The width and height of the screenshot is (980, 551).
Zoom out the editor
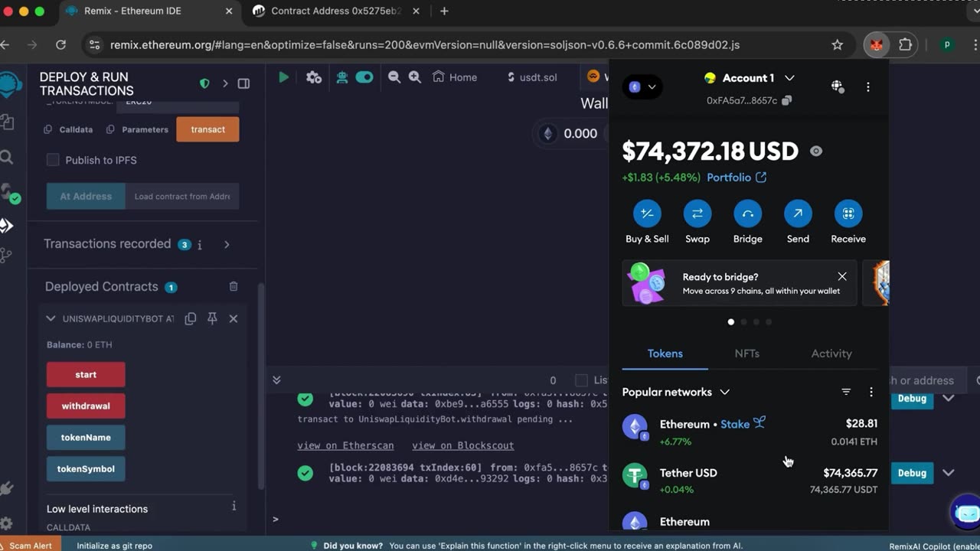coord(394,77)
